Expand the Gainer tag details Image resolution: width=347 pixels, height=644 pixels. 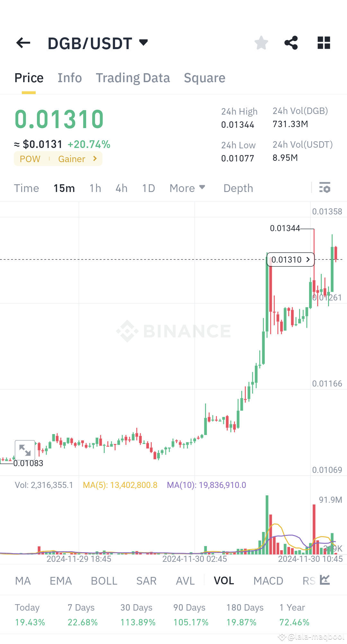pyautogui.click(x=76, y=159)
